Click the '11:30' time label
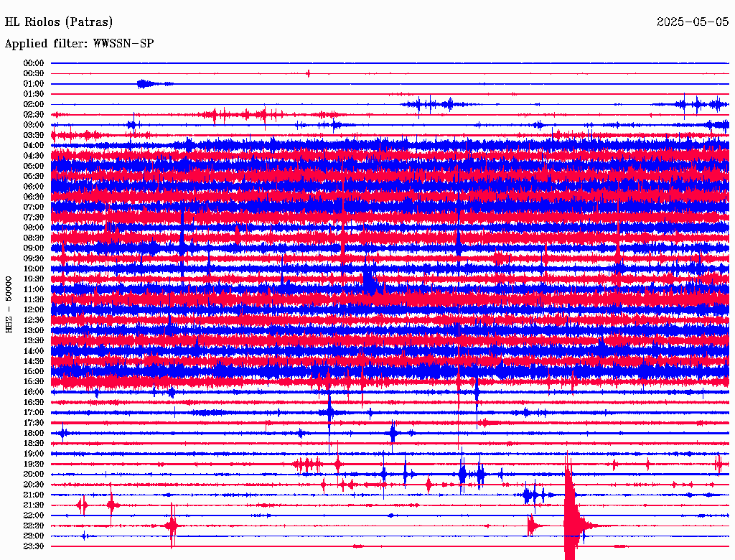 [34, 299]
